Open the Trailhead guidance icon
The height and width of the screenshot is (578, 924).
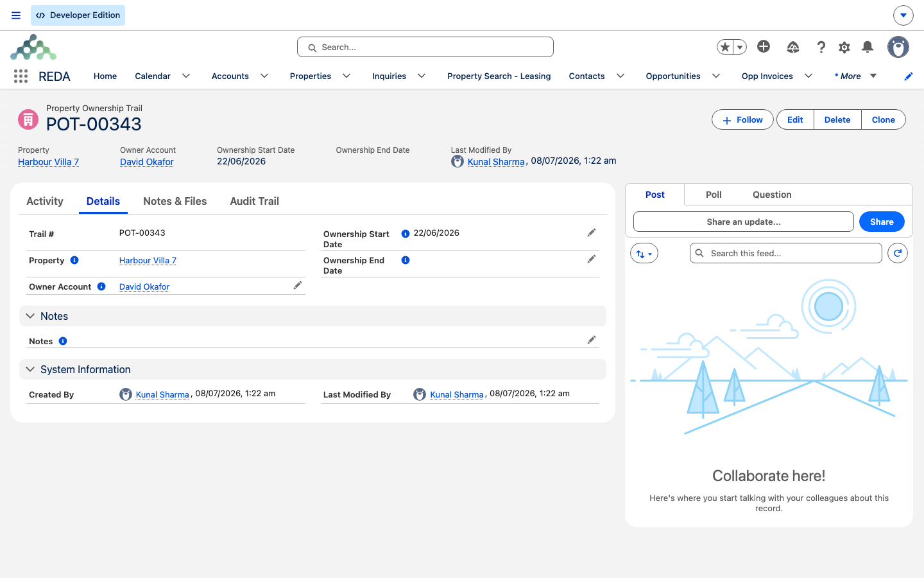coord(793,47)
